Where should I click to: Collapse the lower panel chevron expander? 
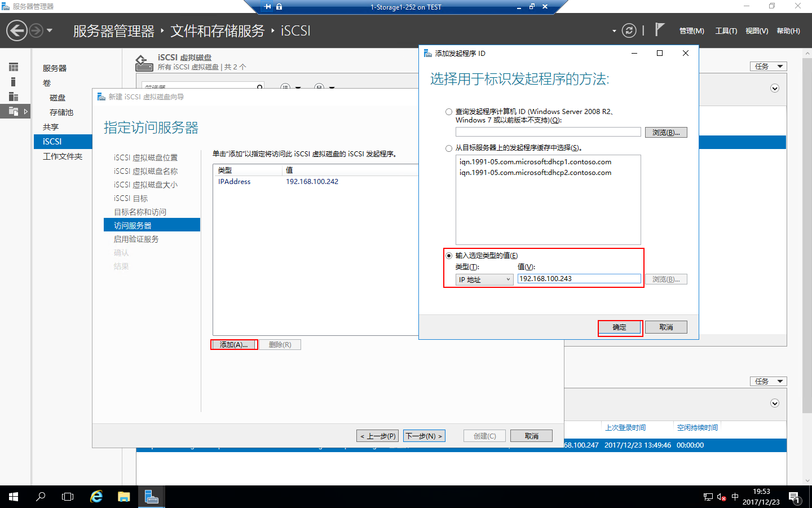pos(775,404)
